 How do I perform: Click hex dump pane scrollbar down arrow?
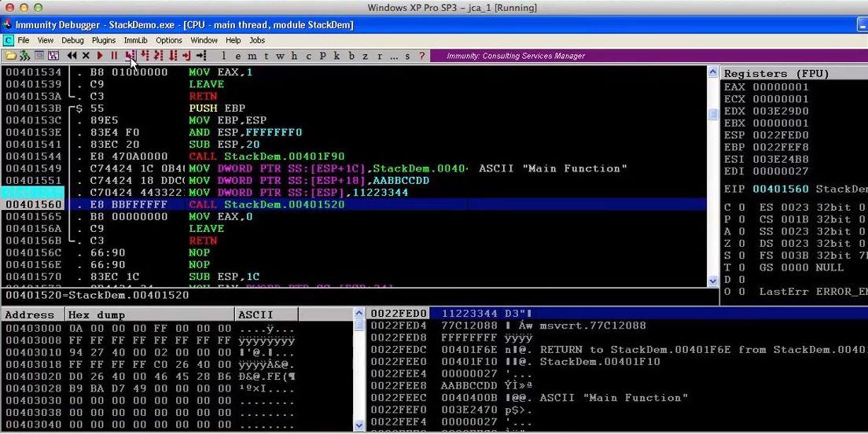[359, 425]
